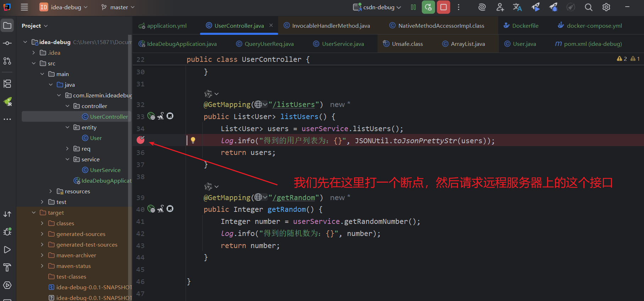Select UserController in project tree
This screenshot has height=301, width=644.
105,117
